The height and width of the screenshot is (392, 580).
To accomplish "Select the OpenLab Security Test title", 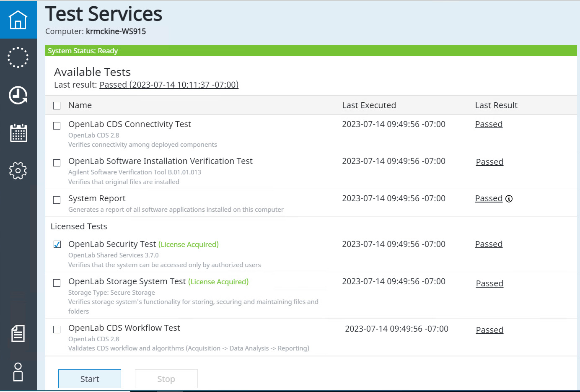I will (112, 244).
